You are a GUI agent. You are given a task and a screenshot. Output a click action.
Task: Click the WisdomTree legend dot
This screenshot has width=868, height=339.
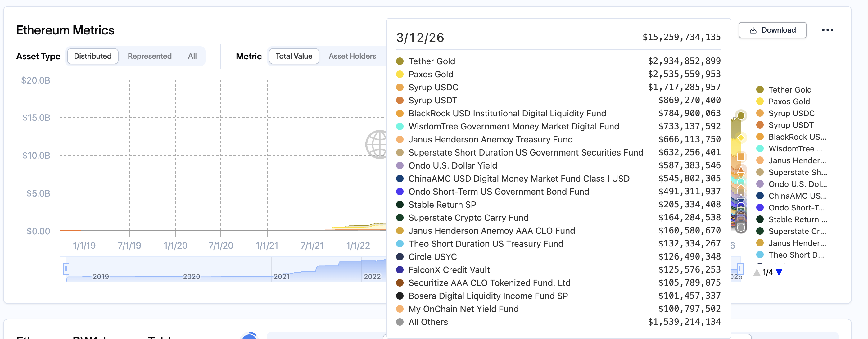click(x=760, y=149)
